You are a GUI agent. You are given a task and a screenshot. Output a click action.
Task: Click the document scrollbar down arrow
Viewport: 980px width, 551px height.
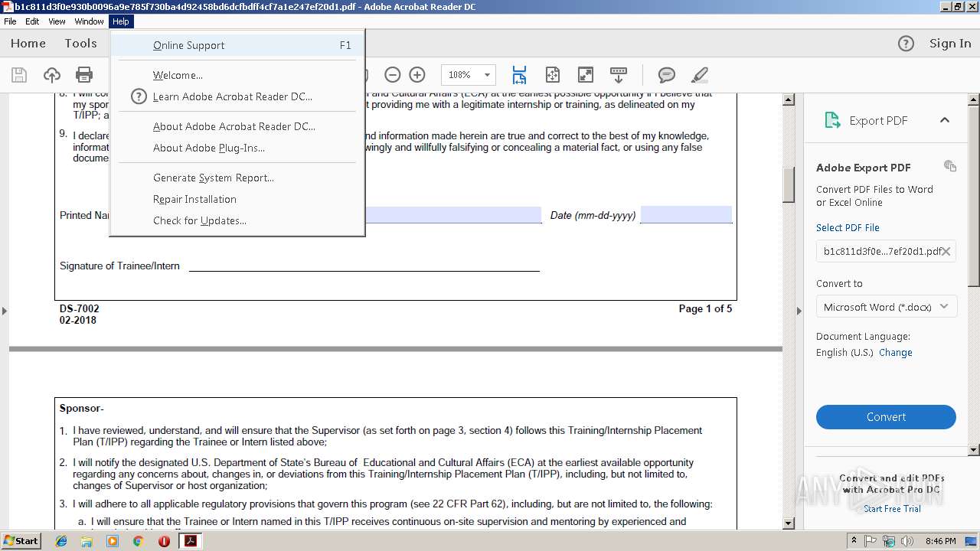(789, 523)
